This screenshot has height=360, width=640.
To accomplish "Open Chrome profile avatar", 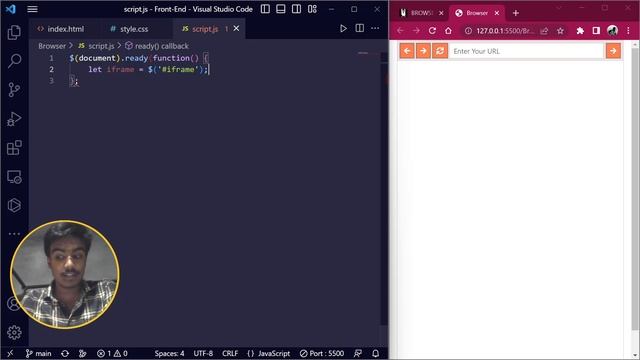I will point(612,31).
